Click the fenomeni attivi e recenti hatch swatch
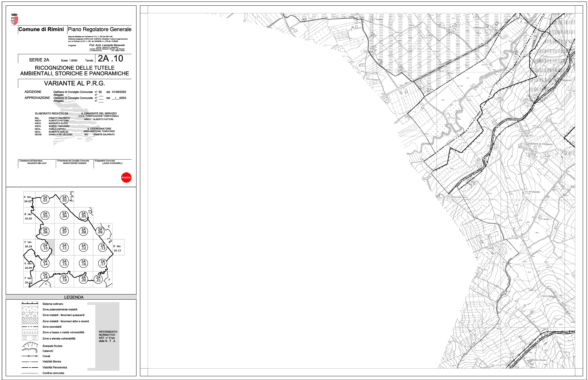588x380 pixels. point(30,321)
